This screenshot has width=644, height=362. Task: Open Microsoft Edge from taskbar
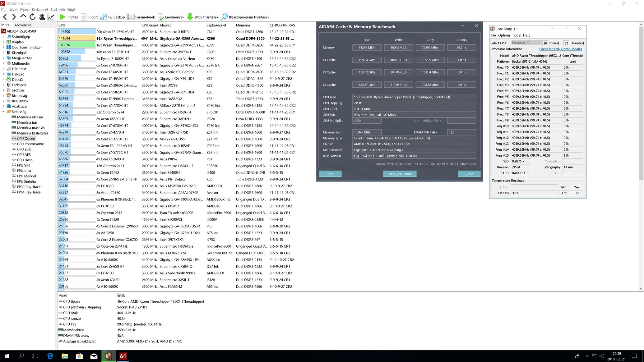tap(50, 356)
